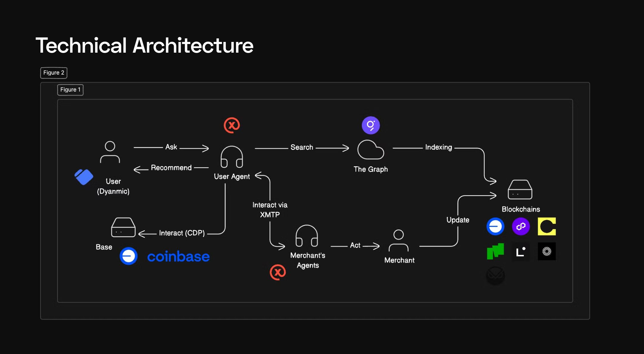Image resolution: width=644 pixels, height=354 pixels.
Task: Expand Figure 1 inner architecture diagram
Action: [71, 89]
